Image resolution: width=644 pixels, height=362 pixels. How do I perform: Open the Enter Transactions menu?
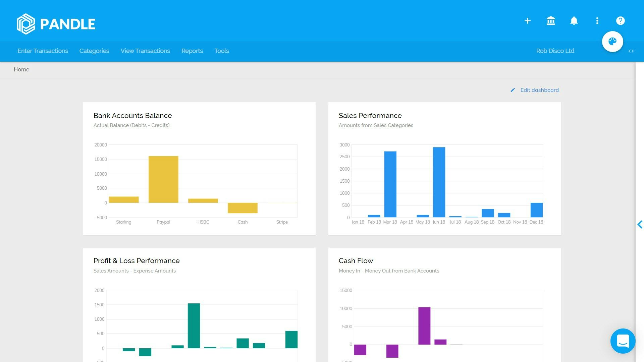[x=43, y=51]
